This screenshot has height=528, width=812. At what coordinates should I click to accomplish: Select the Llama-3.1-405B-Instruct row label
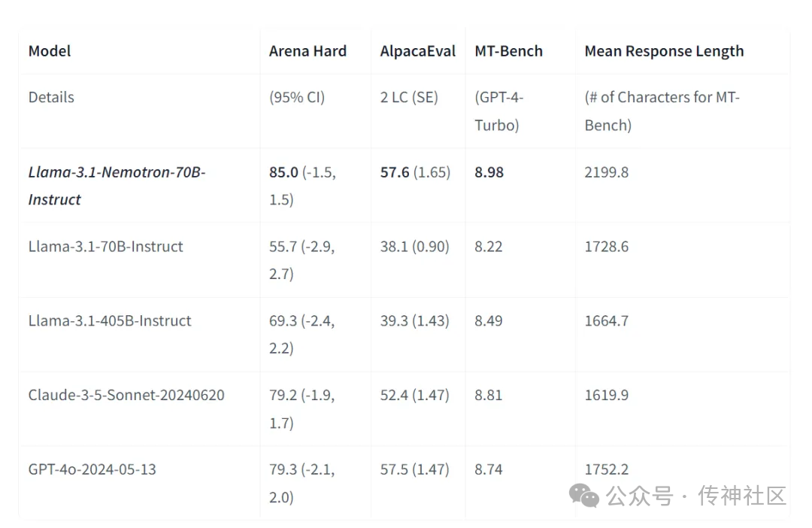coord(110,320)
